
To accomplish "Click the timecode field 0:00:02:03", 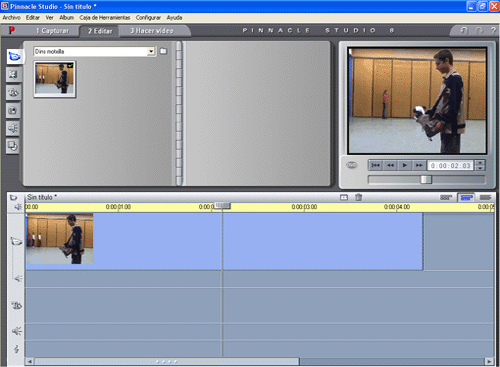I will (x=450, y=166).
